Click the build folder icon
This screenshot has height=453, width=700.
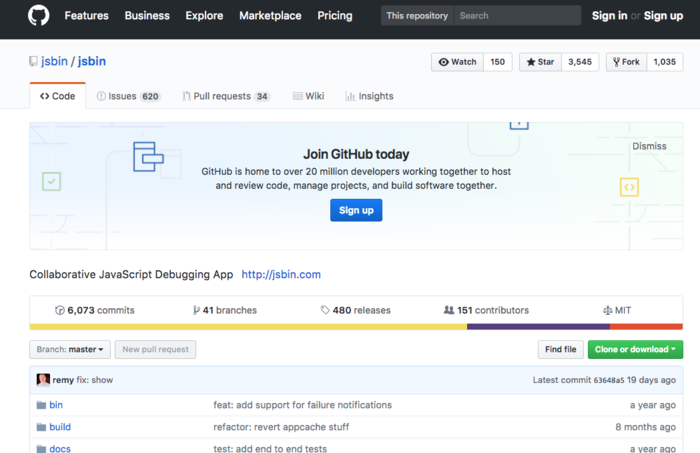coord(42,427)
